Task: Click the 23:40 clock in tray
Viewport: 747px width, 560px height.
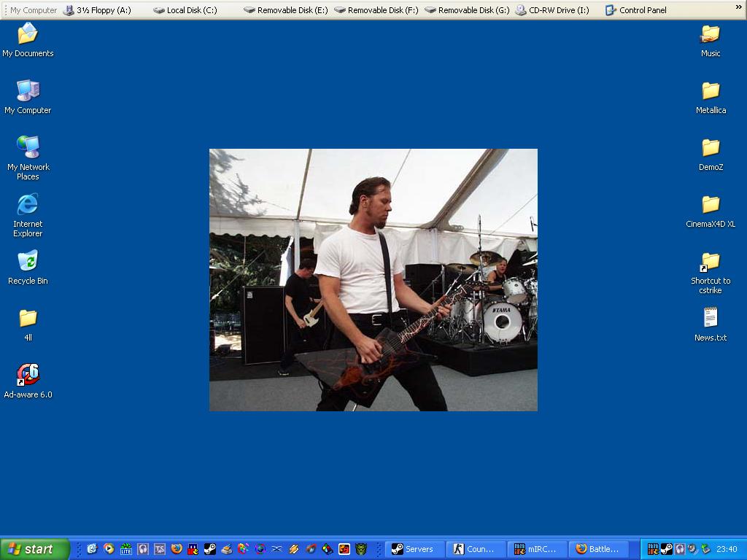Action: click(727, 549)
